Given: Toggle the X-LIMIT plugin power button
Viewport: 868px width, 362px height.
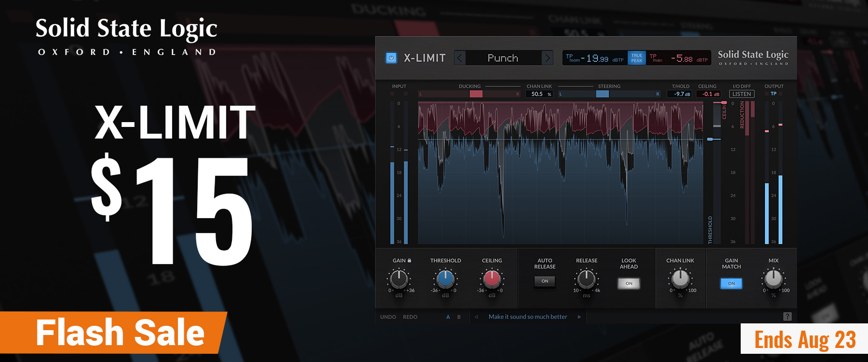Looking at the screenshot, I should [391, 58].
